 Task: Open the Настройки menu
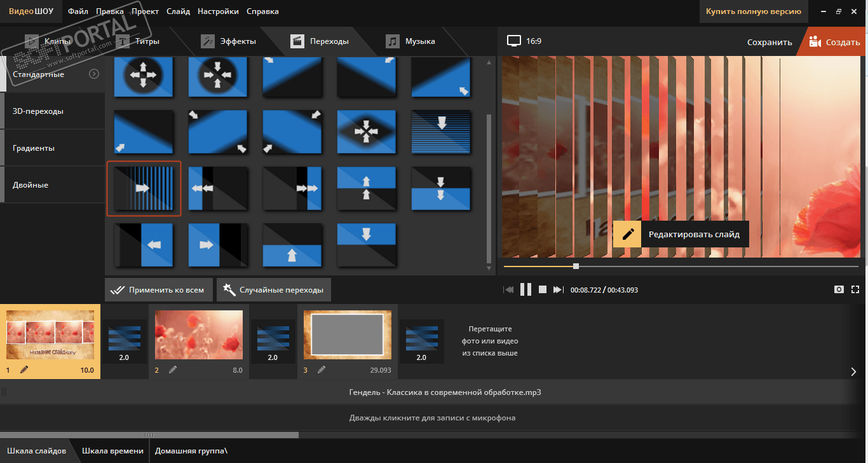[218, 11]
